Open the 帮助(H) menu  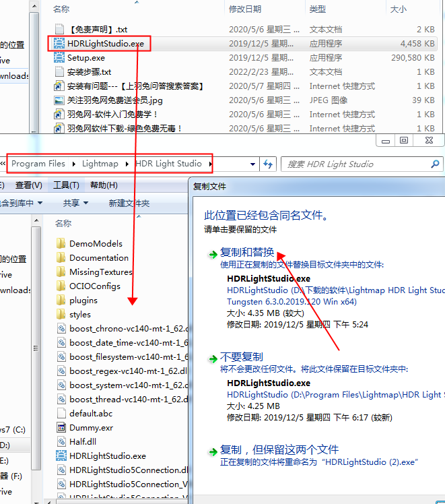coord(104,185)
